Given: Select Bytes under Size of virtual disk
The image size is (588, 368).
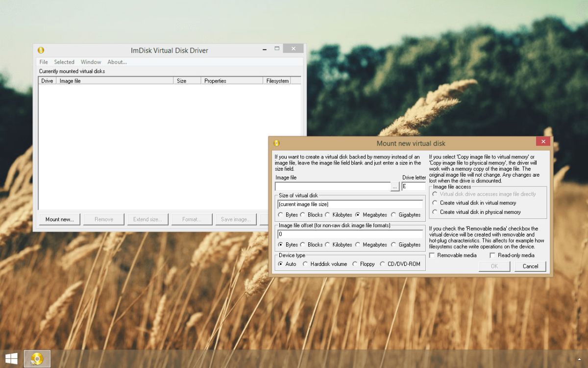Looking at the screenshot, I should tap(288, 215).
